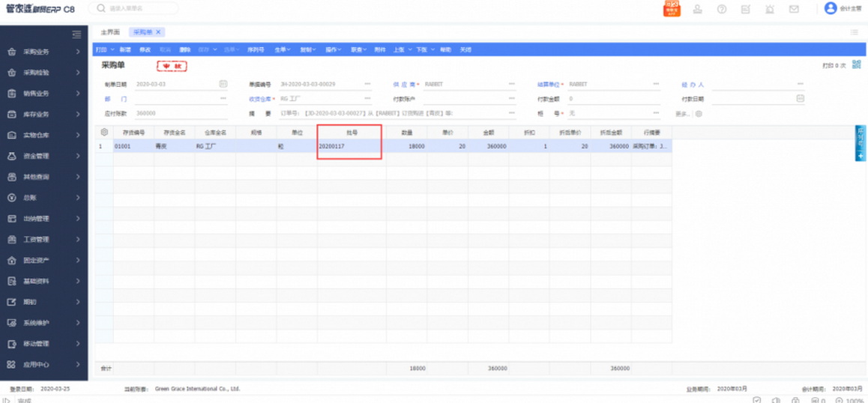
Task: Click 新增 in the toolbar
Action: pos(125,49)
